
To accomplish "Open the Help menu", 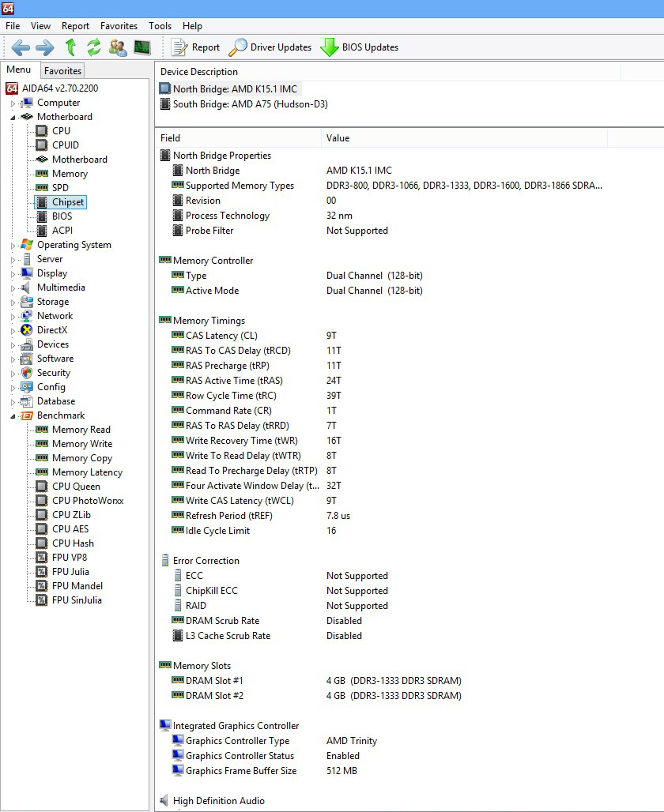I will pyautogui.click(x=192, y=26).
